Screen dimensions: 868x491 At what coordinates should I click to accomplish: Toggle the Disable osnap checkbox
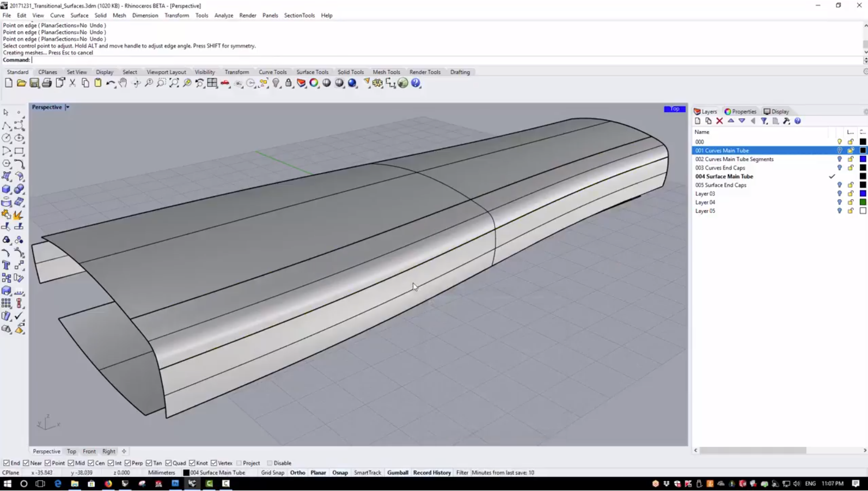(270, 463)
